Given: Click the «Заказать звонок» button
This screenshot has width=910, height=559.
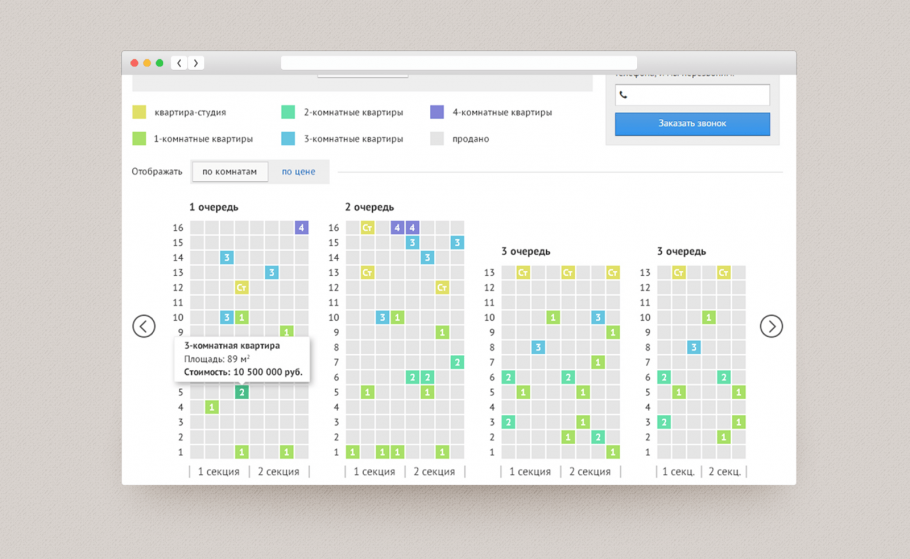Looking at the screenshot, I should click(x=692, y=124).
